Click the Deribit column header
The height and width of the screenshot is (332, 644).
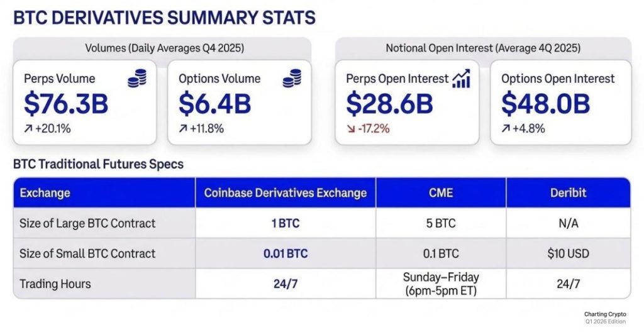(x=568, y=193)
